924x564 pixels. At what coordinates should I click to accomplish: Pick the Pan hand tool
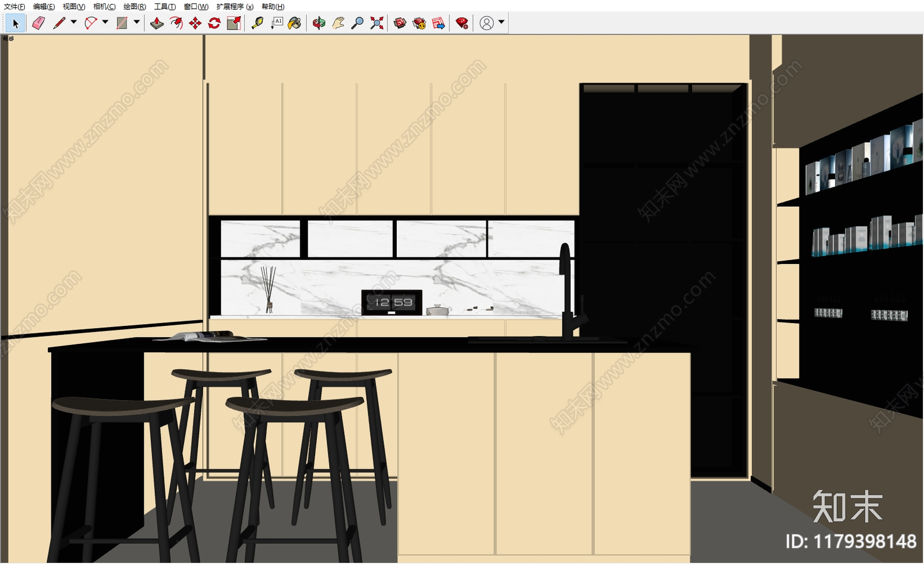(338, 23)
